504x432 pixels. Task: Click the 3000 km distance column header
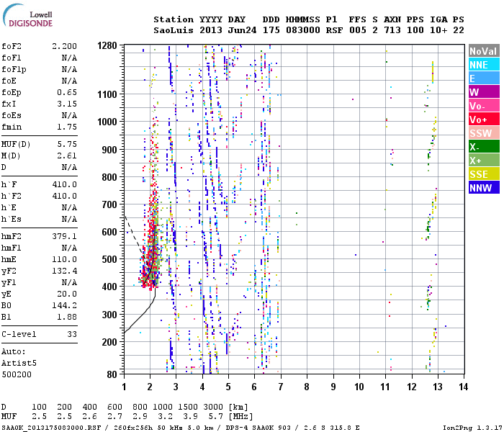point(213,407)
